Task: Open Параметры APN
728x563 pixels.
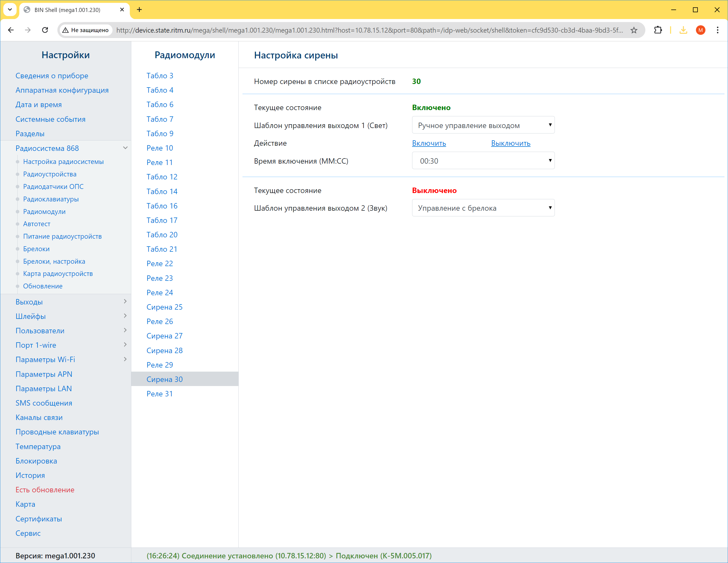Action: point(44,374)
